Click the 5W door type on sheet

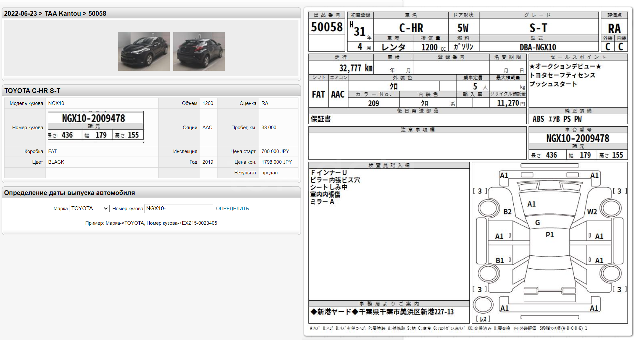point(463,28)
